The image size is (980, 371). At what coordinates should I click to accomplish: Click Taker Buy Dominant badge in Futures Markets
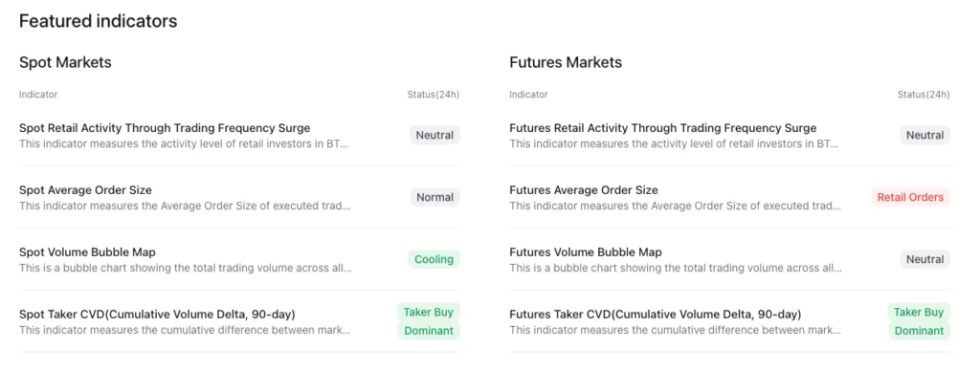919,321
